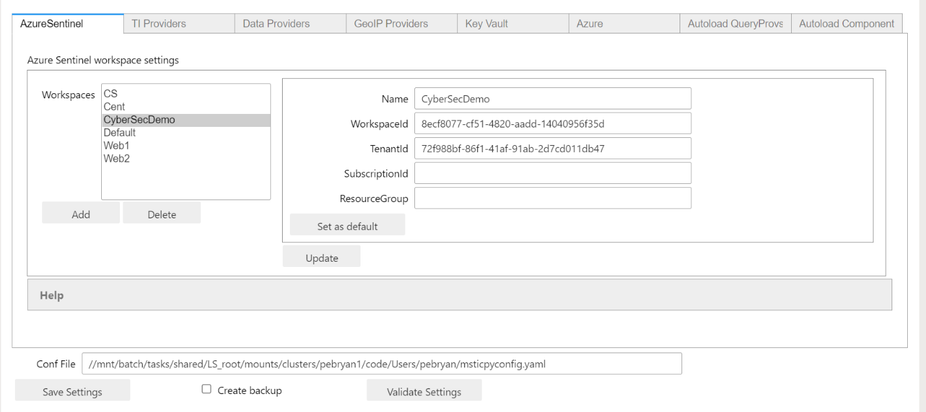Viewport: 926px width, 412px height.
Task: Click into the WorkspaceId field
Action: coord(553,123)
